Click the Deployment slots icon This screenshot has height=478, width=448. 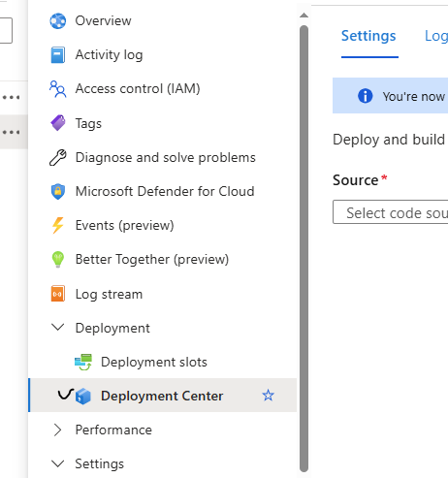(x=83, y=362)
